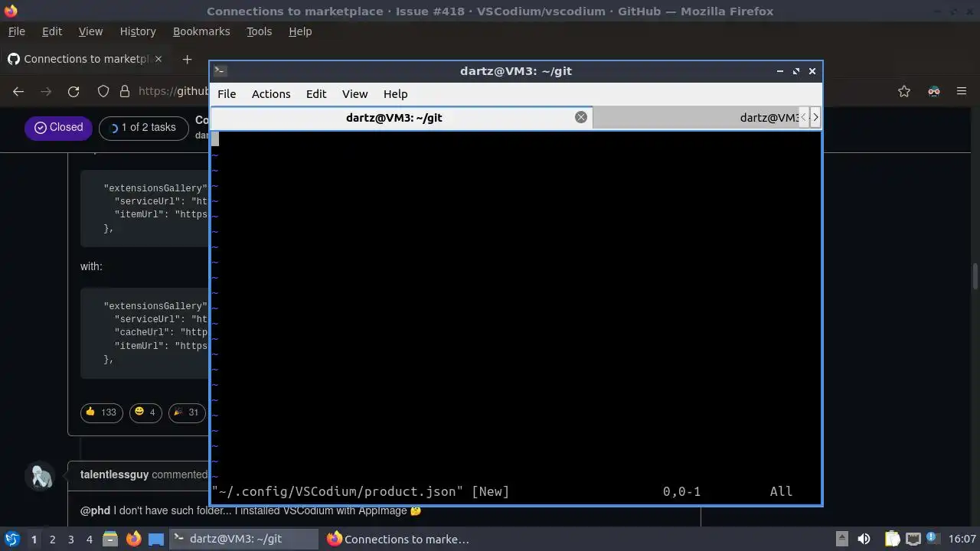Expand the system tray arrow

coord(841,539)
